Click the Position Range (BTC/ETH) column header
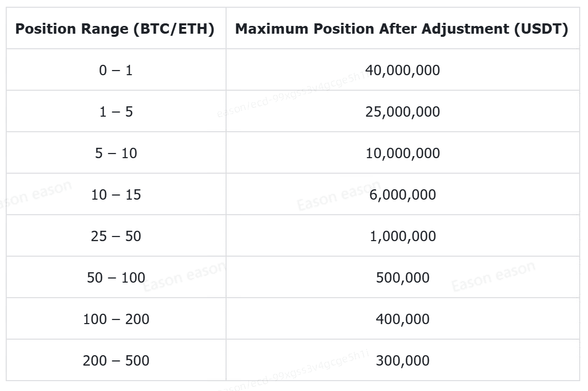 tap(115, 29)
